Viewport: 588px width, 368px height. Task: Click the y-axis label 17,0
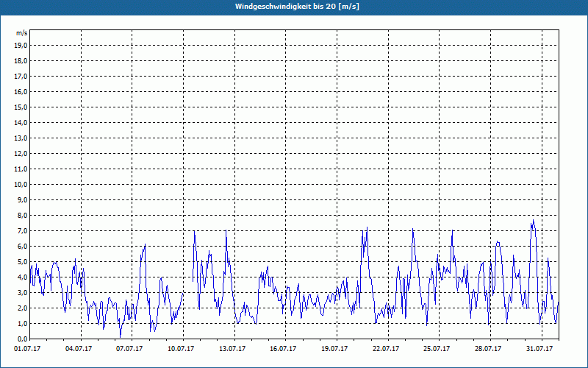click(x=21, y=77)
